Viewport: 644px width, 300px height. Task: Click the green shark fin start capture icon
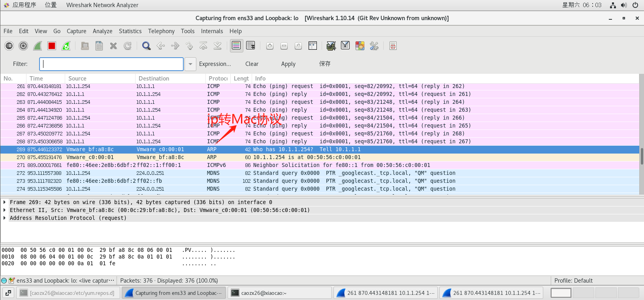(38, 46)
